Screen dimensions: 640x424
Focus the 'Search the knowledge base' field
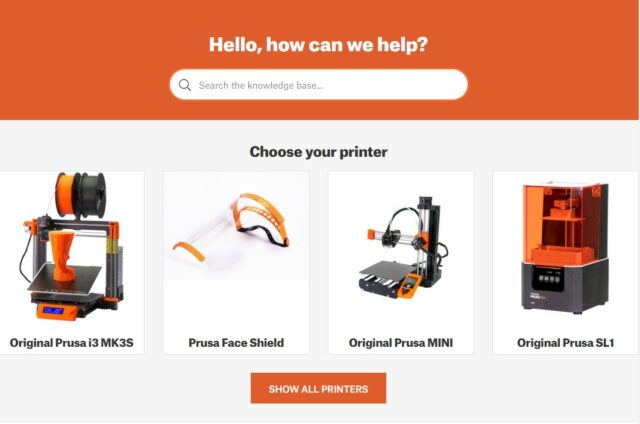(x=318, y=84)
